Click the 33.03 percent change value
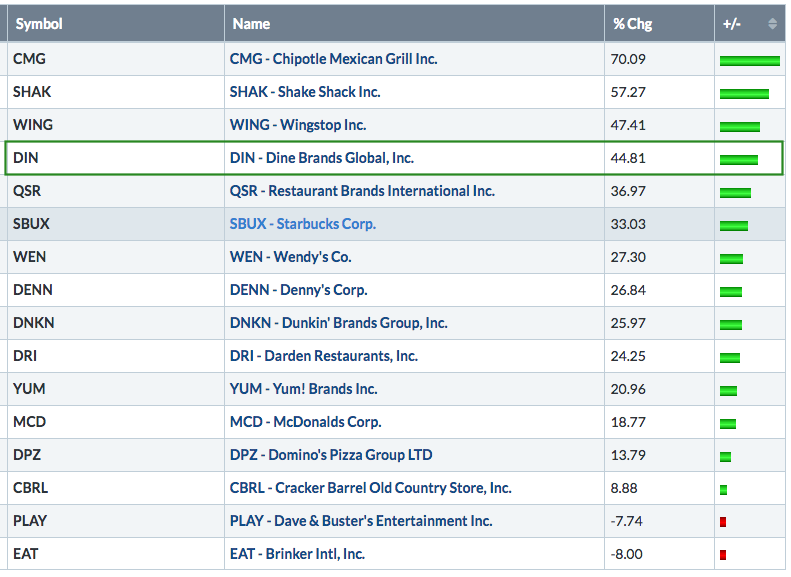The width and height of the screenshot is (791, 577). (x=628, y=224)
